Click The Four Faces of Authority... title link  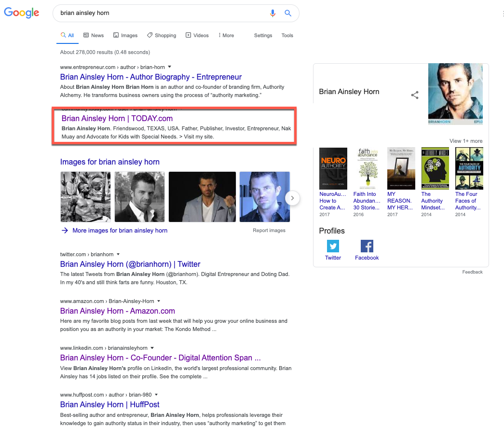point(468,201)
